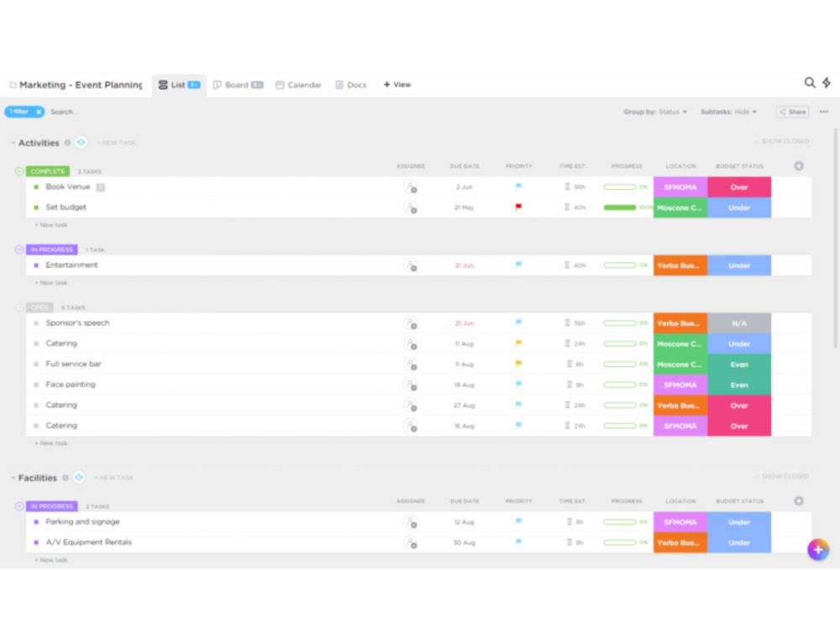Click Over budget status of Book Venue
The image size is (840, 630).
coord(739,187)
